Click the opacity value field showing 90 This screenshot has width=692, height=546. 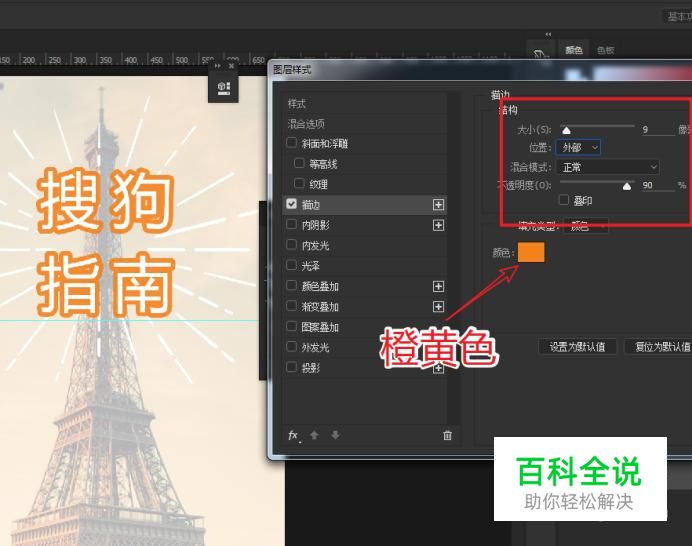click(658, 185)
